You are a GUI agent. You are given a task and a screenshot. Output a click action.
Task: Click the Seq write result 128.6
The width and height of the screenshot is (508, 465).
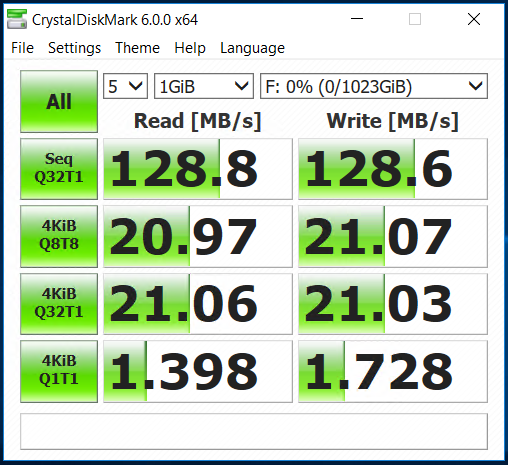pyautogui.click(x=393, y=169)
